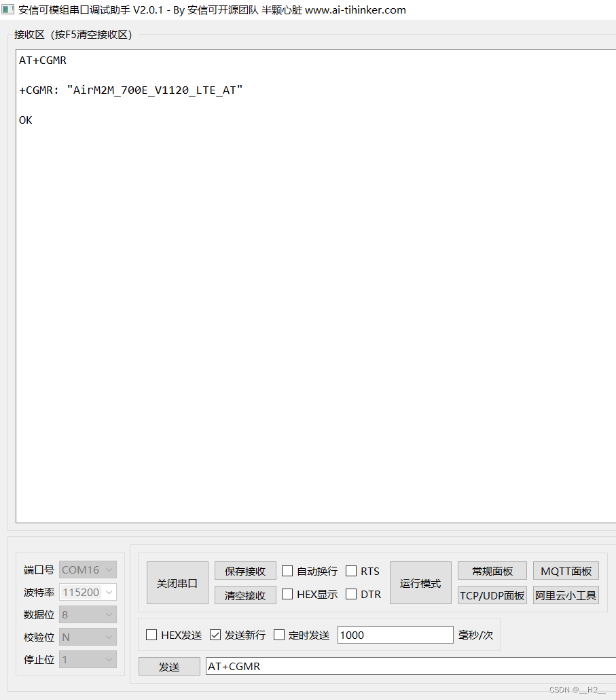Open the MQTT面板 panel
Image resolution: width=616 pixels, height=700 pixels.
pyautogui.click(x=566, y=571)
